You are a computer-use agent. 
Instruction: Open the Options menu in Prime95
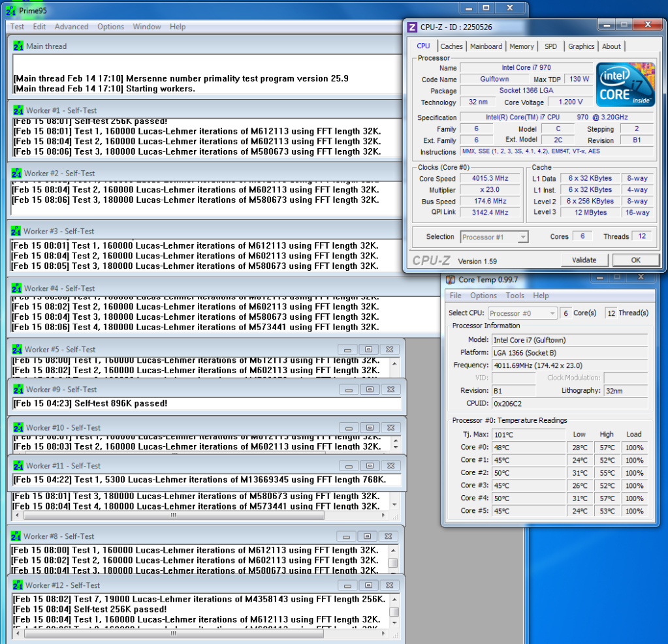click(x=110, y=26)
